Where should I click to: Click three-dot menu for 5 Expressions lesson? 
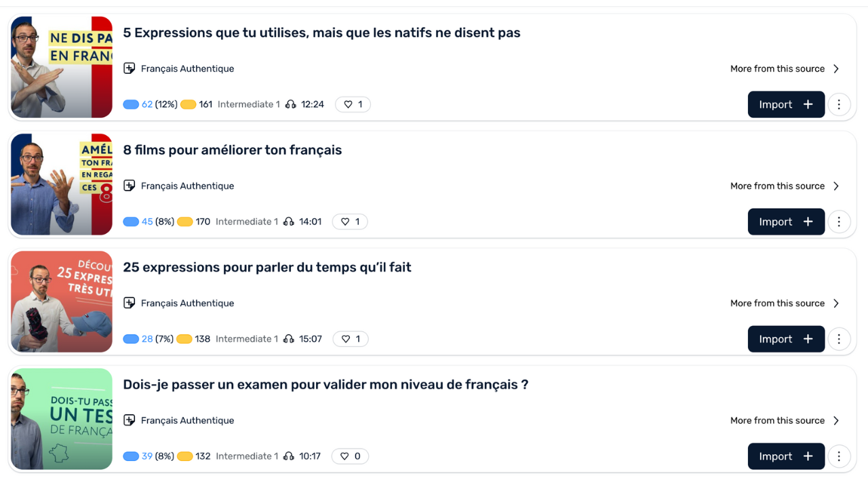pos(839,104)
